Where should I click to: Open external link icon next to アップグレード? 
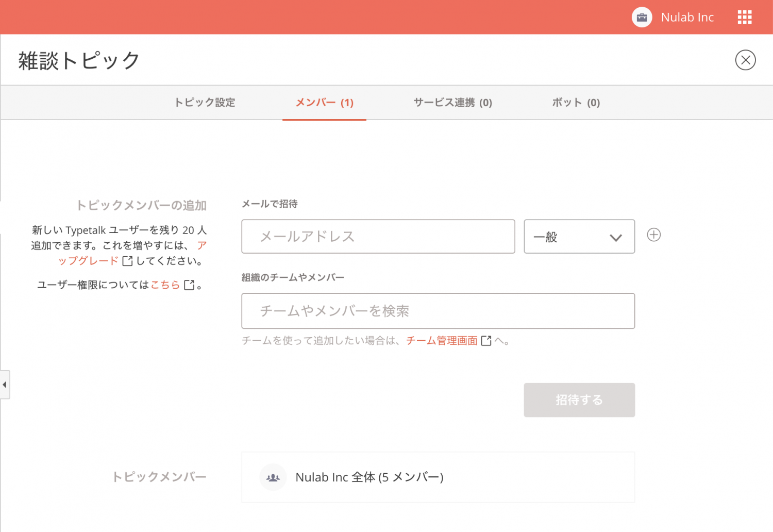pos(127,261)
